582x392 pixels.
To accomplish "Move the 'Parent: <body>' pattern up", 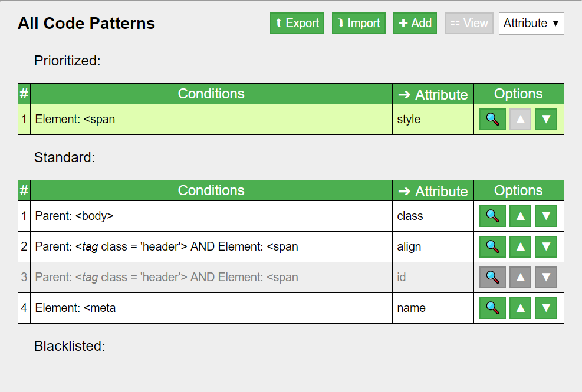I will coord(521,216).
